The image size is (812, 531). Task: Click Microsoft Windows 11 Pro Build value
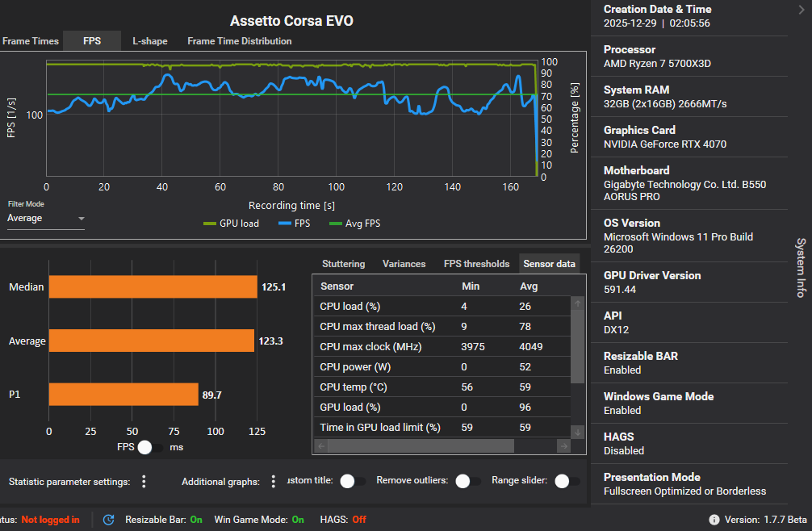tap(678, 243)
